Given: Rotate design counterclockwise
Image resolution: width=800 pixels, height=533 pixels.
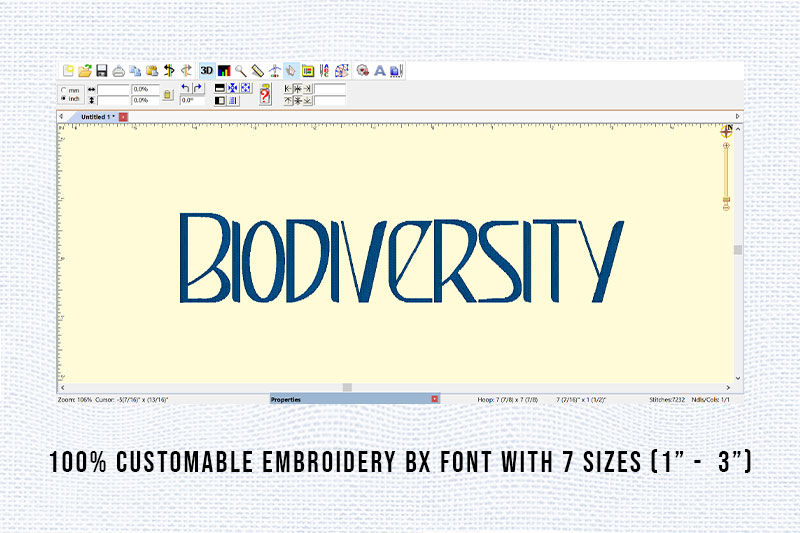Looking at the screenshot, I should [x=186, y=88].
